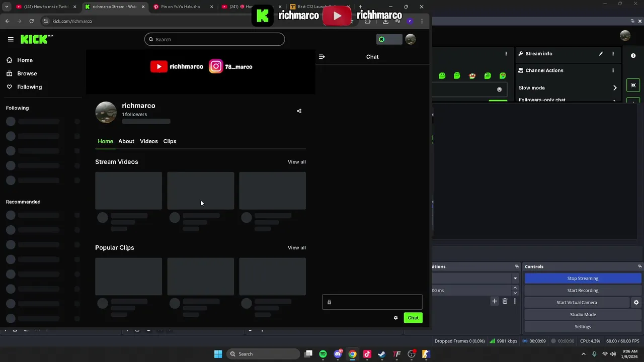This screenshot has width=644, height=362.
Task: Click the 9981 kbps bitrate indicator
Action: (503, 341)
